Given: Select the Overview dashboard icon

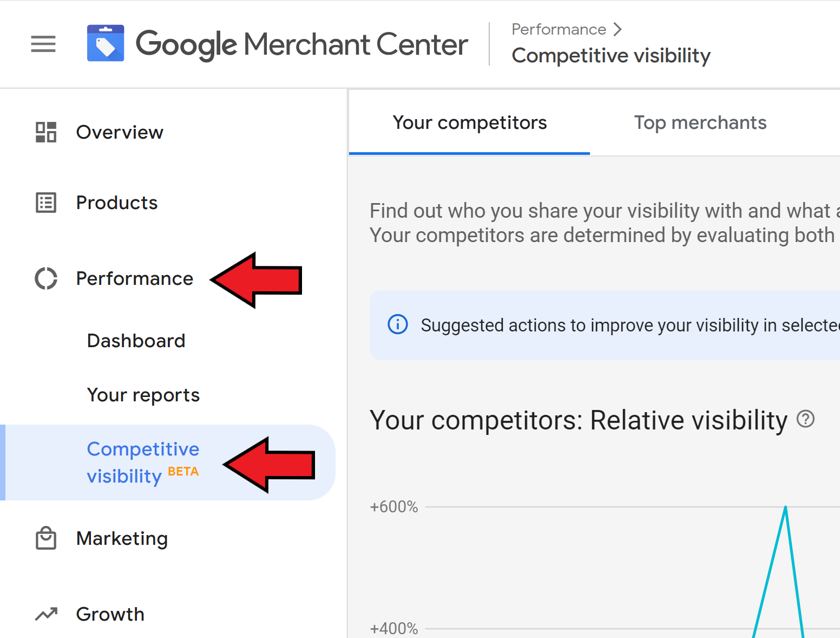Looking at the screenshot, I should click(46, 132).
